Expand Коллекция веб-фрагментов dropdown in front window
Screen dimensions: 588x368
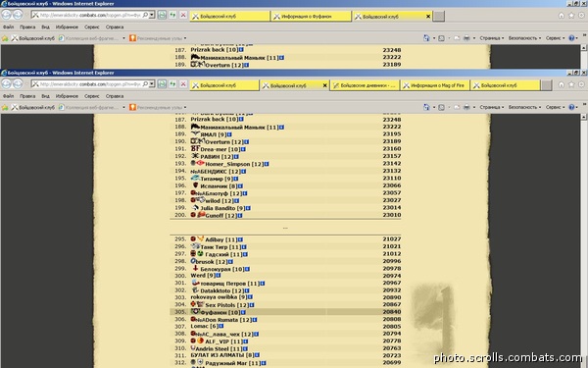click(x=123, y=107)
